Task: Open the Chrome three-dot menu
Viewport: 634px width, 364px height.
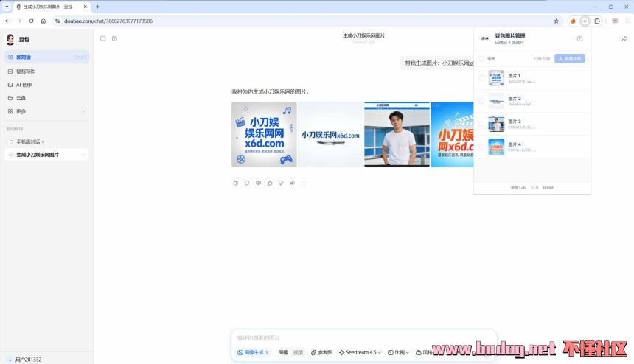Action: (x=627, y=21)
